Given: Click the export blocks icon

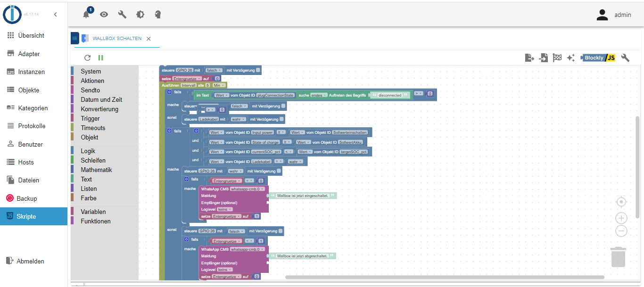Looking at the screenshot, I should click(529, 58).
